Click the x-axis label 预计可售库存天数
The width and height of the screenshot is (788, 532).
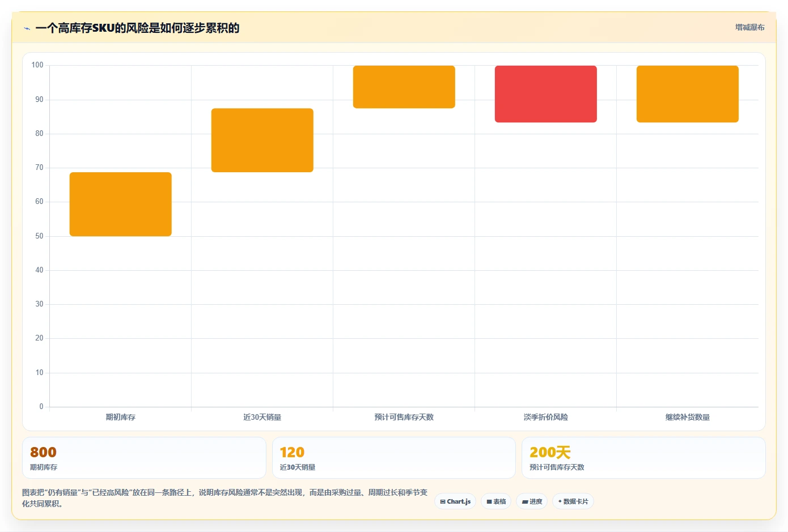point(404,417)
